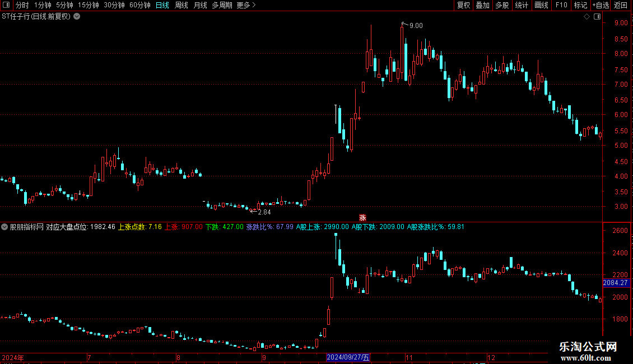Switch to 月线 monthly chart

pos(200,5)
